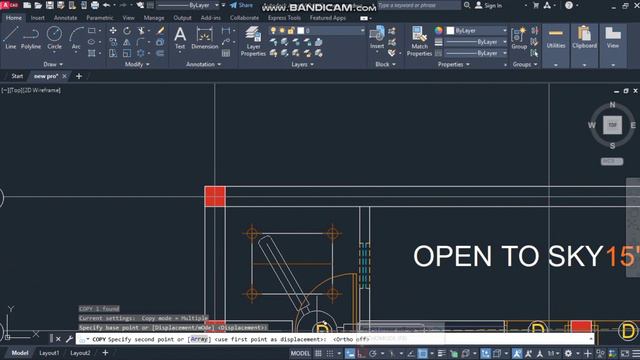Click the Open folder icon in toolbar

click(x=38, y=5)
